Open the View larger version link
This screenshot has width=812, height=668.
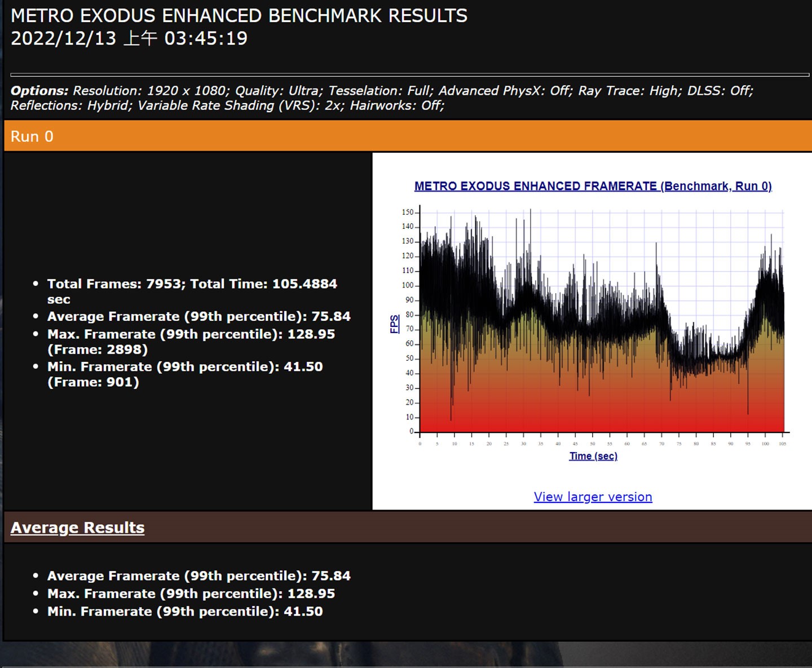593,497
